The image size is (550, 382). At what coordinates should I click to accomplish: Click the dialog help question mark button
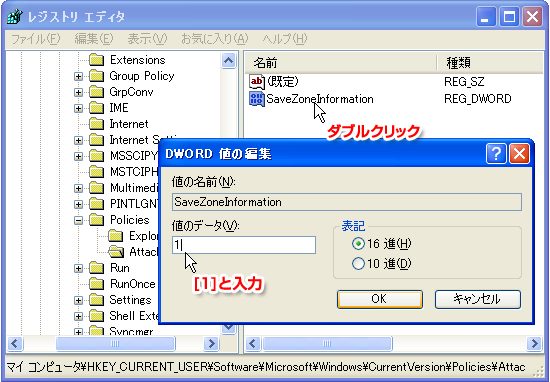(496, 154)
